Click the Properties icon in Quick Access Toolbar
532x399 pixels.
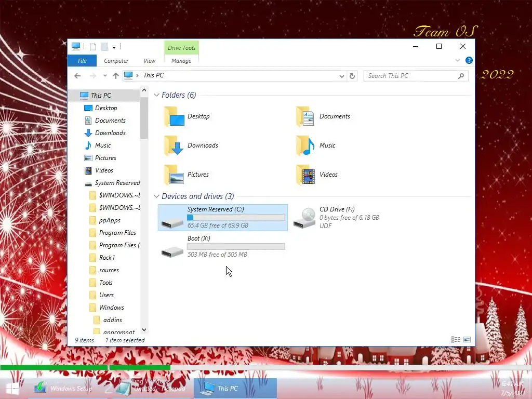click(x=92, y=47)
